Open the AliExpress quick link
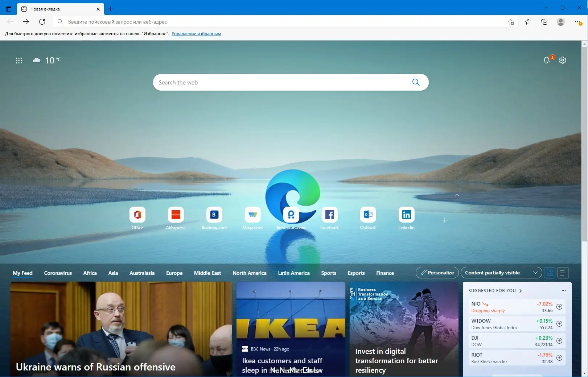The width and height of the screenshot is (588, 377). click(x=176, y=218)
